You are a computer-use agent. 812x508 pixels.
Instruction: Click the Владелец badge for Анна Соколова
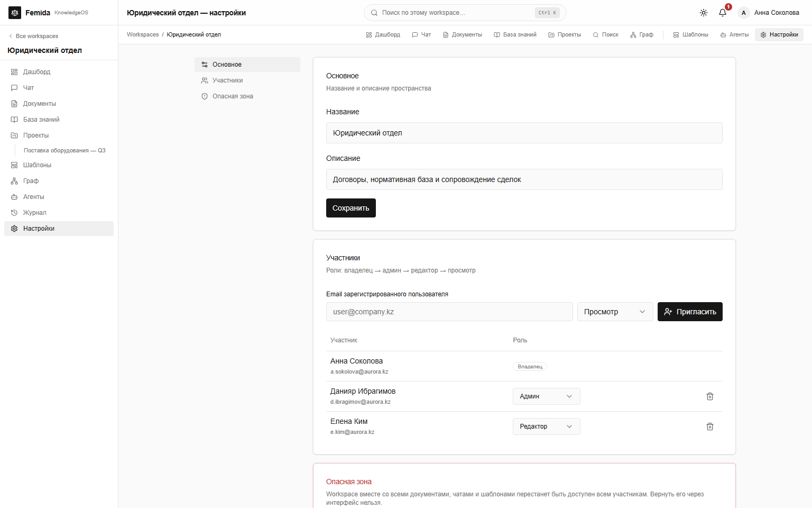pyautogui.click(x=530, y=367)
